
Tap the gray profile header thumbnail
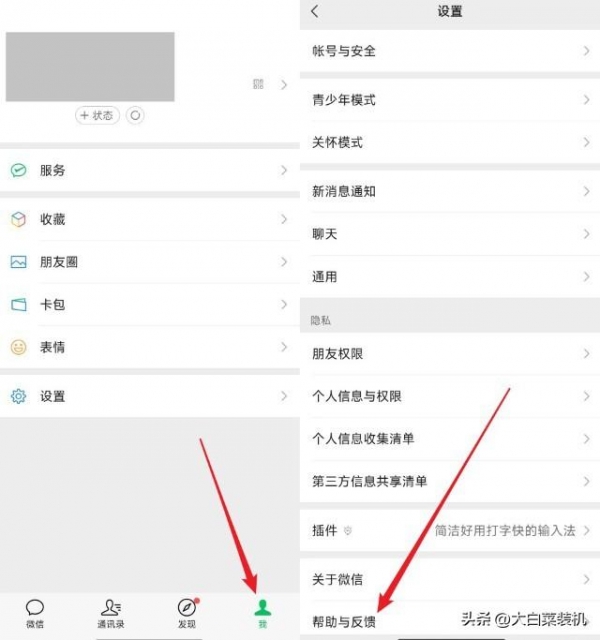(90, 67)
